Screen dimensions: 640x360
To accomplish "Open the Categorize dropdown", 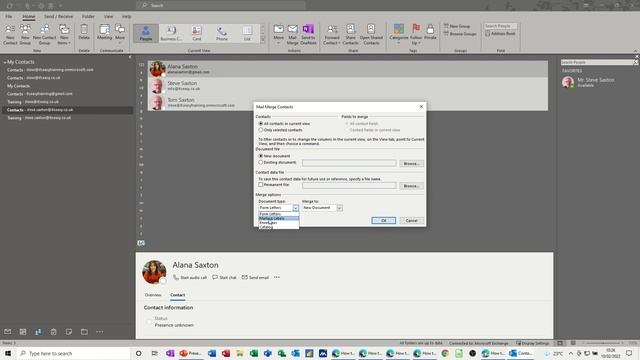I will 399,34.
